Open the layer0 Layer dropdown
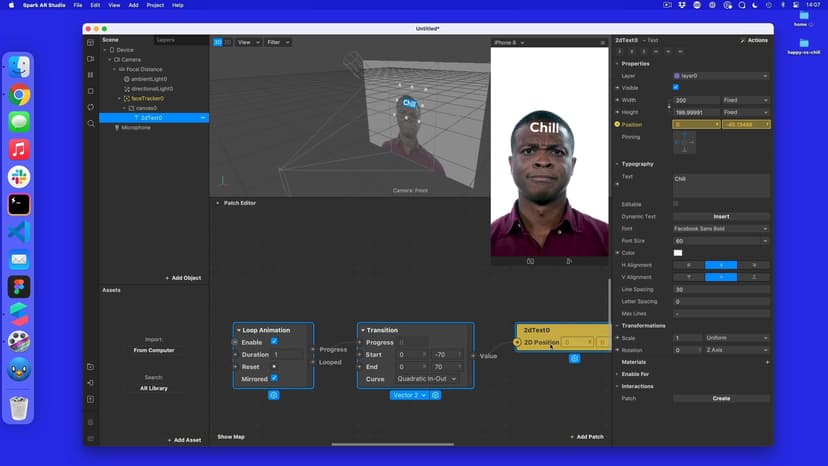 (721, 76)
